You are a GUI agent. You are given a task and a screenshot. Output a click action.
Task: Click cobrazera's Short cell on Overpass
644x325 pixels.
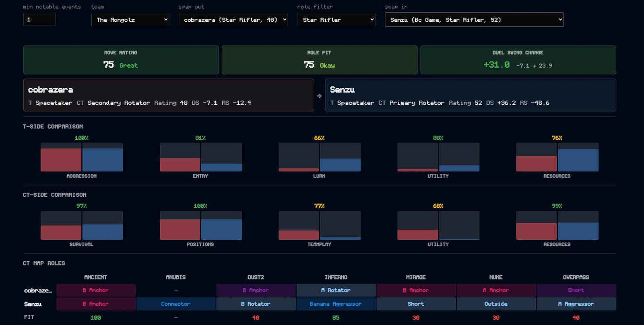(x=576, y=290)
